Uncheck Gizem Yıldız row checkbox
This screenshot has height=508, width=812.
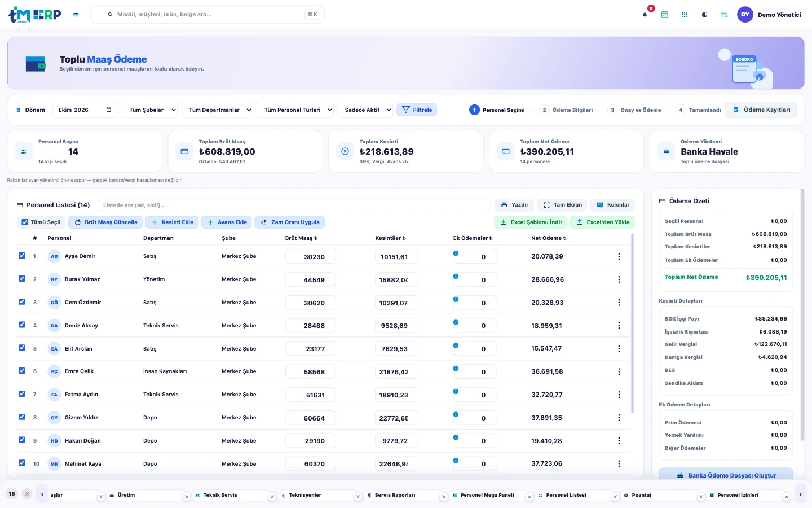22,417
